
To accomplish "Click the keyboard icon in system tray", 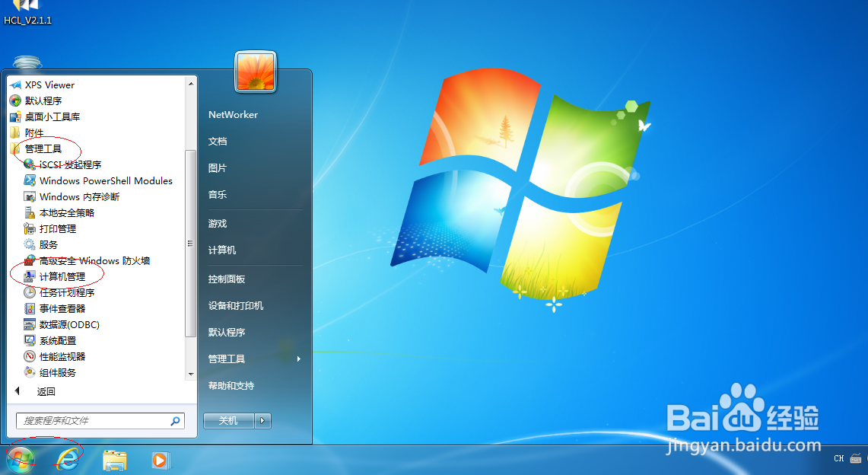I will pos(856,458).
